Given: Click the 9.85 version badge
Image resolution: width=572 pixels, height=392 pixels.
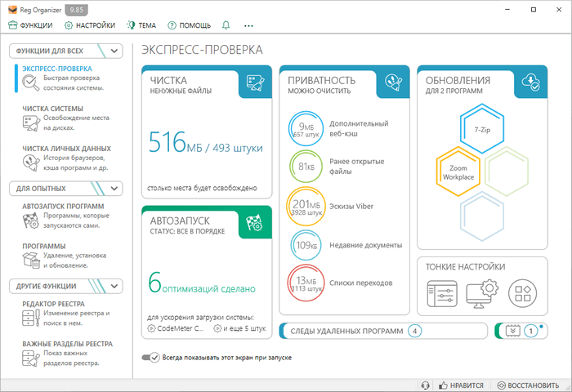Looking at the screenshot, I should tap(76, 10).
